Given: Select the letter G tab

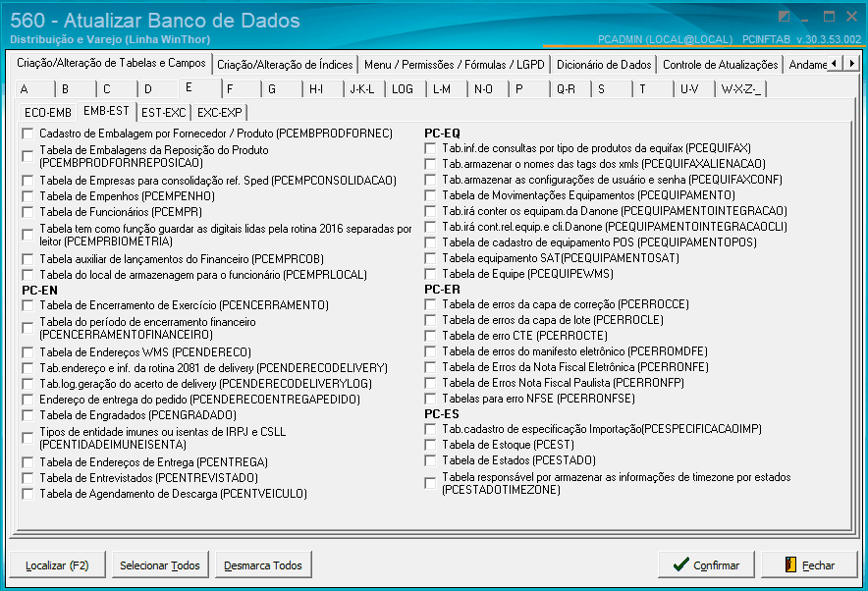Looking at the screenshot, I should point(283,89).
